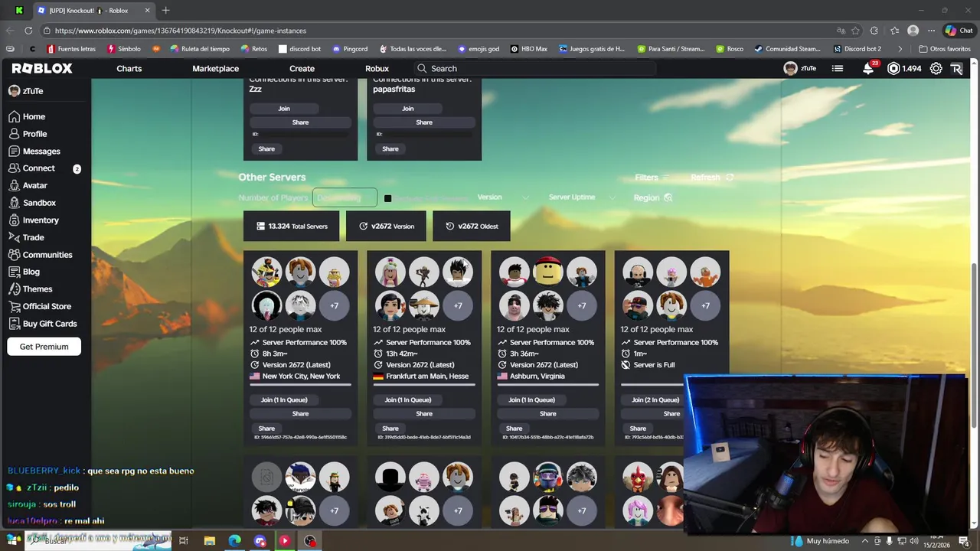Open the browser favorites list icon
The image size is (980, 551).
coord(893,31)
